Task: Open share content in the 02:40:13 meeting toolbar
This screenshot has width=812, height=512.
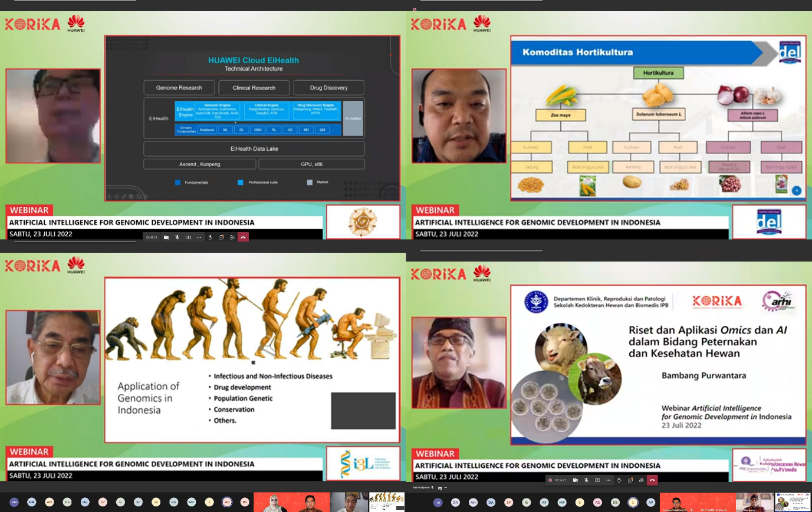Action: pos(188,237)
